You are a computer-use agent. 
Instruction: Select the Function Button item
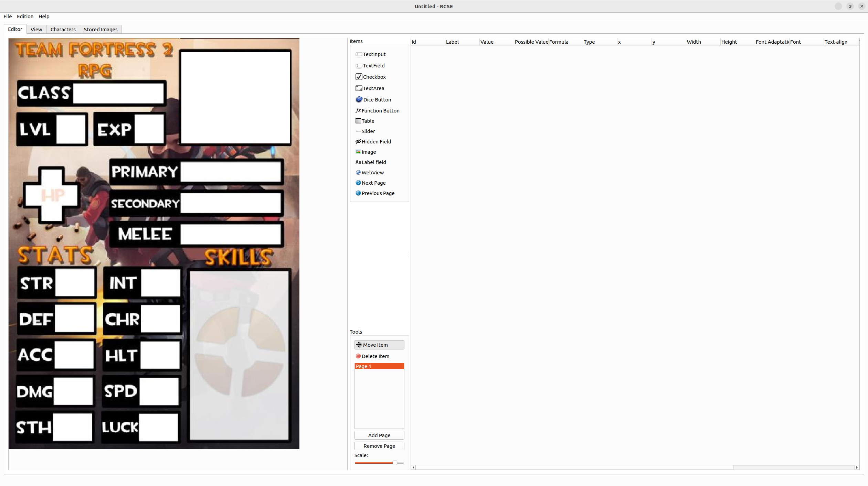pyautogui.click(x=380, y=111)
